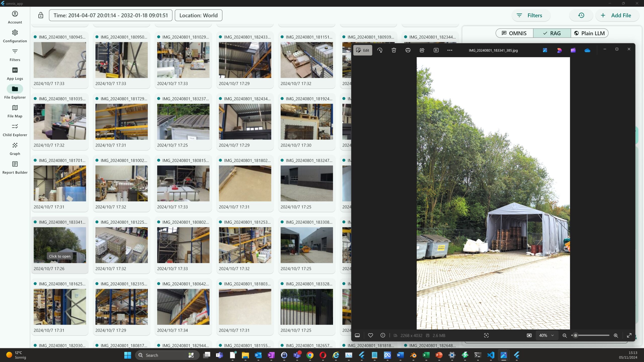Open the Windows Start menu
This screenshot has width=644, height=362.
click(x=128, y=355)
